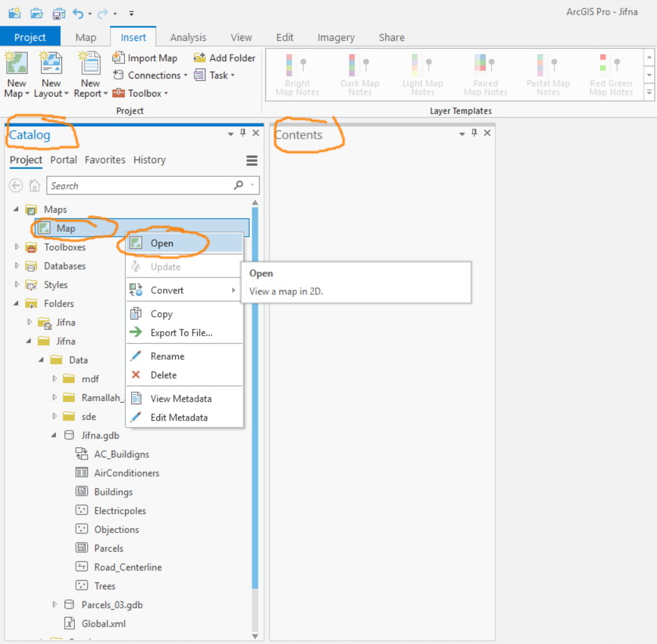Select the AC_Buildigns relationship class

tap(112, 454)
